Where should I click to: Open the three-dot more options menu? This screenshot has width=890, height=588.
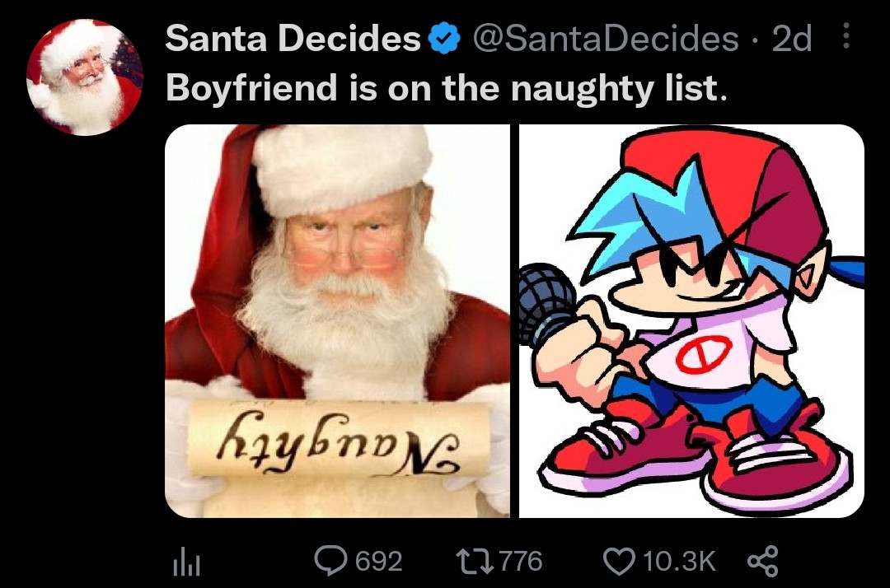(846, 37)
